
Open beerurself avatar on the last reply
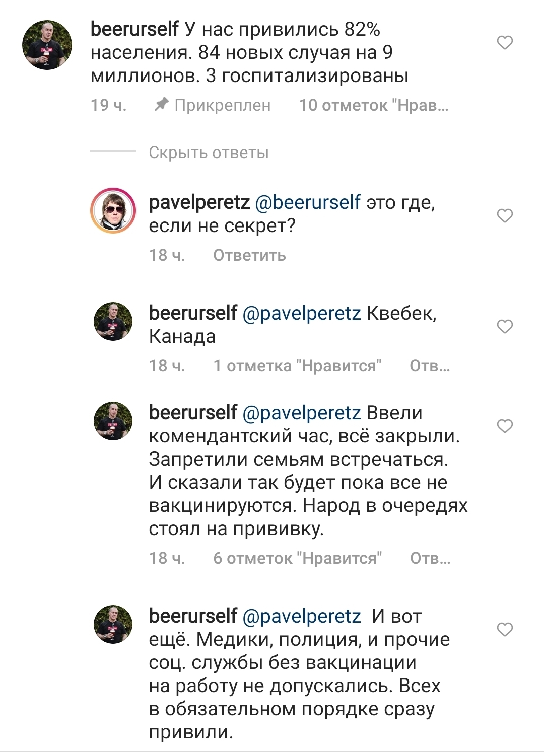click(x=113, y=625)
